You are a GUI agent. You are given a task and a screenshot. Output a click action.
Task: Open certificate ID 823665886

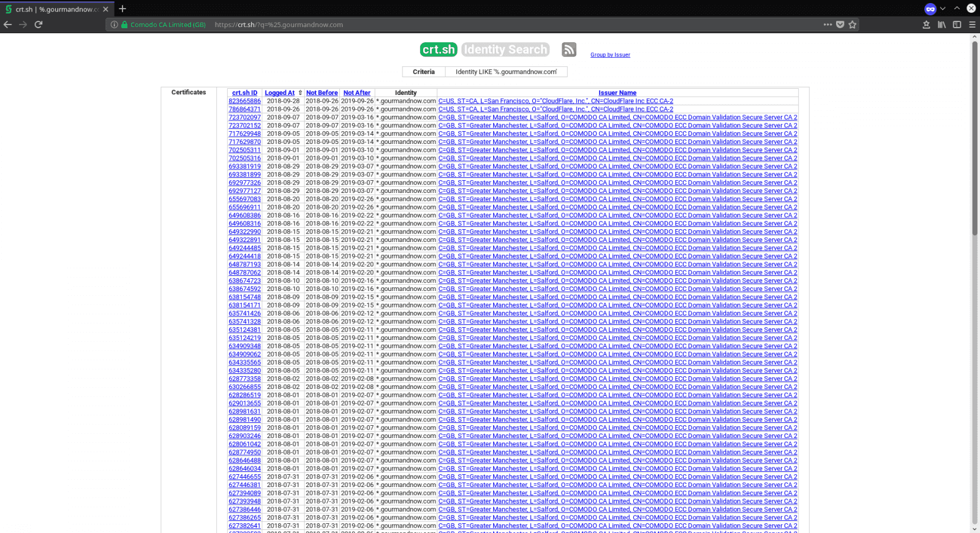[x=244, y=101]
